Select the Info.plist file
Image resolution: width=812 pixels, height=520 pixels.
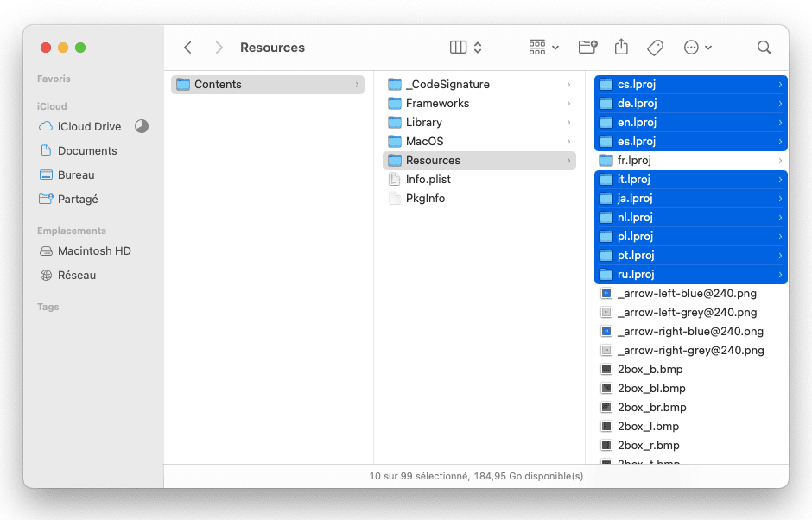coord(479,179)
